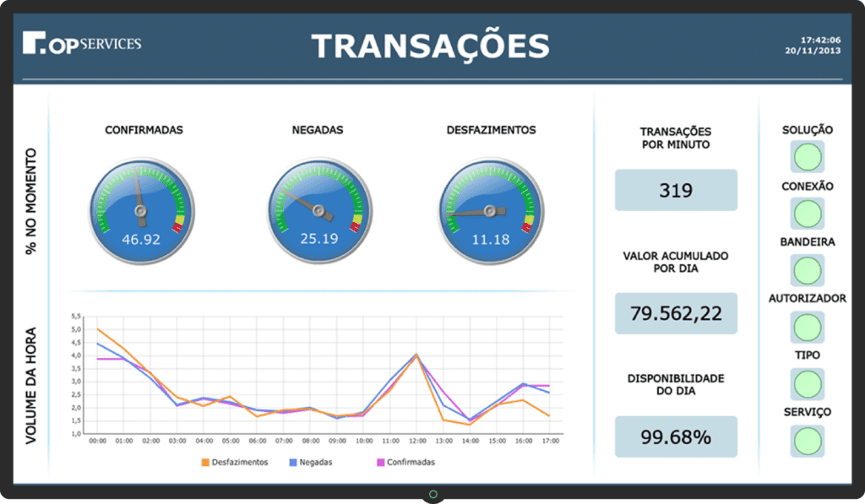Select the Desfazimentos gauge
865x504 pixels.
(490, 210)
